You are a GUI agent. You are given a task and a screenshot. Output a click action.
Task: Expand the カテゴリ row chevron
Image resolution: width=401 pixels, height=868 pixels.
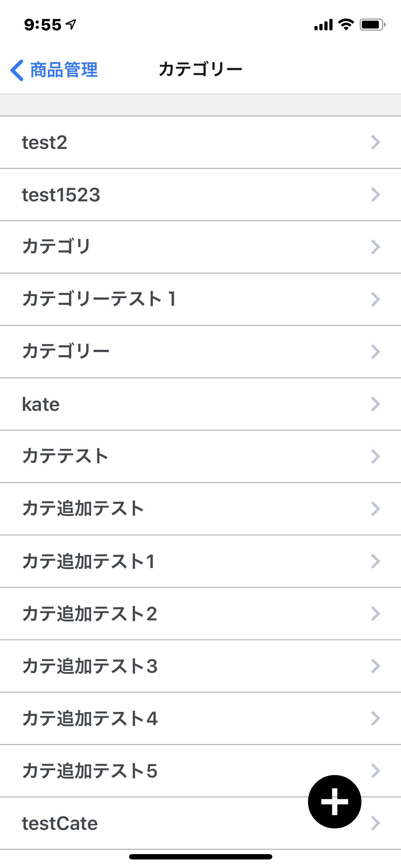[375, 247]
